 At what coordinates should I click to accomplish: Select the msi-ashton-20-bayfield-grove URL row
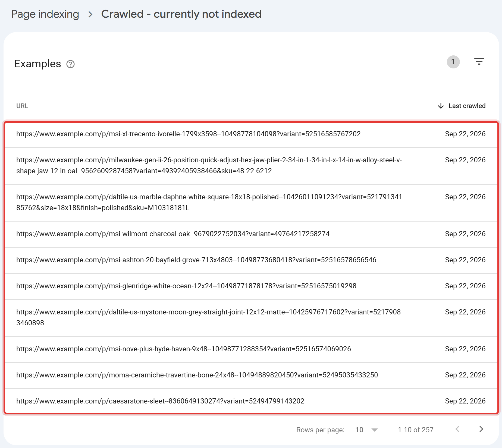point(251,260)
